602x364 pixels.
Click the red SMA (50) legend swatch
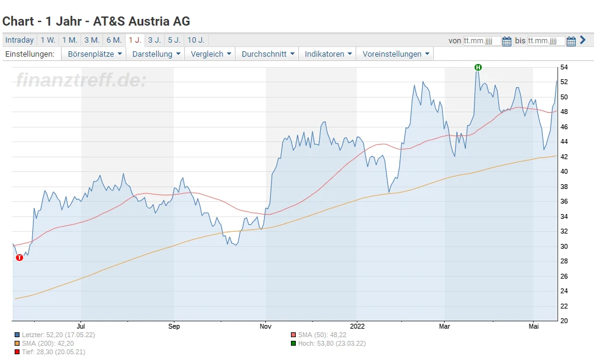coord(293,335)
